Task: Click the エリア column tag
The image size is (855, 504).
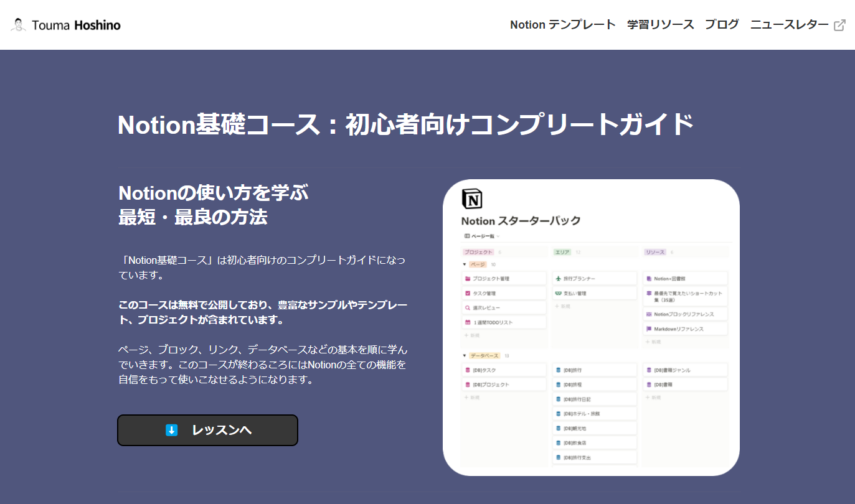Action: tap(562, 252)
